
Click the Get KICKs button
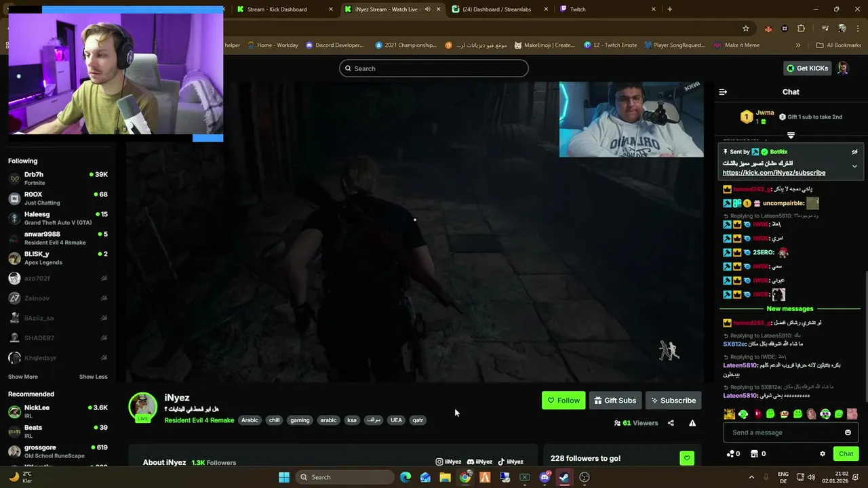click(x=807, y=68)
